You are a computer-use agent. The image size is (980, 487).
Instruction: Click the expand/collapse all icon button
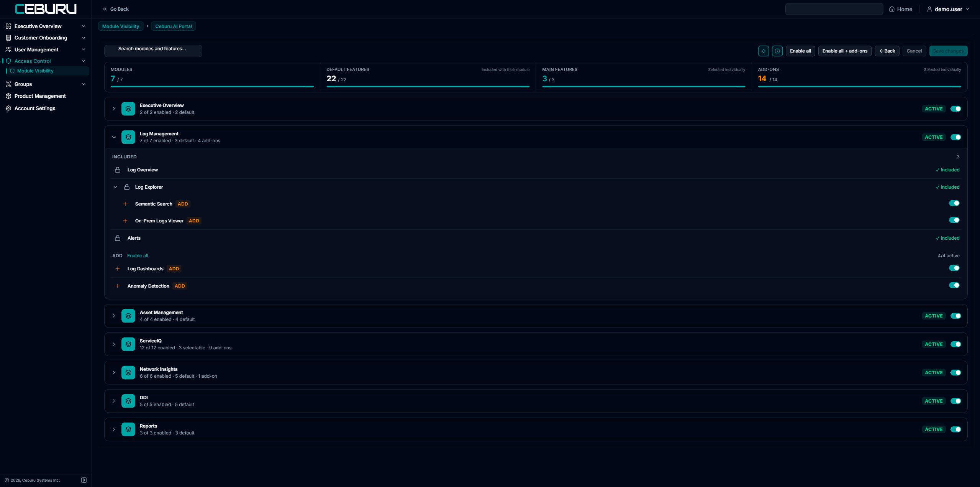click(763, 51)
